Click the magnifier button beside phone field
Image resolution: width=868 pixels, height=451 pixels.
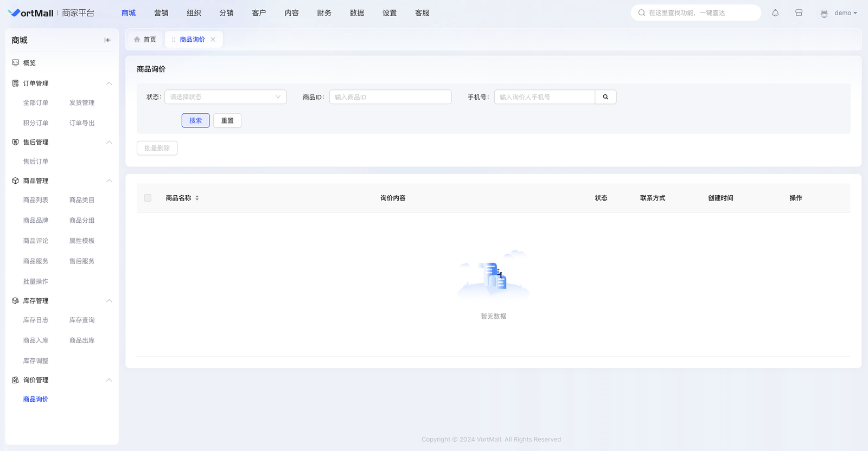605,97
